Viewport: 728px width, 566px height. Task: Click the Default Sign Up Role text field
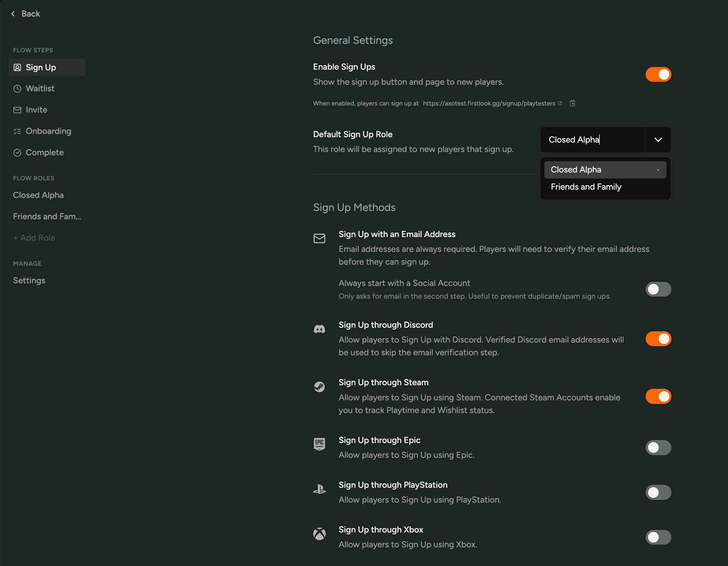pyautogui.click(x=592, y=140)
